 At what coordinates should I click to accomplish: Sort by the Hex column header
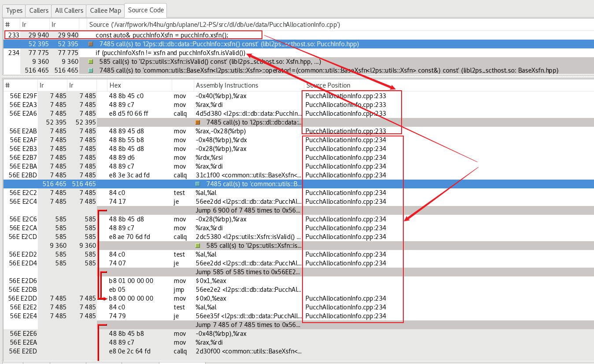coord(115,85)
